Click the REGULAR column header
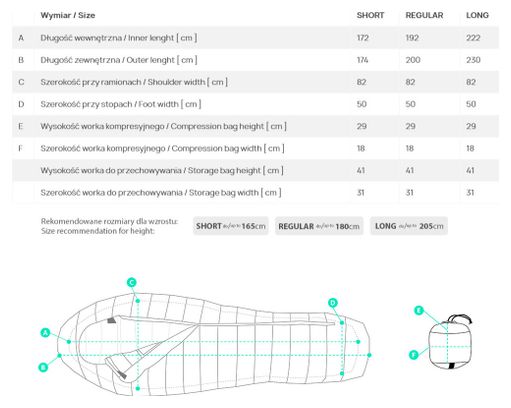 point(424,15)
